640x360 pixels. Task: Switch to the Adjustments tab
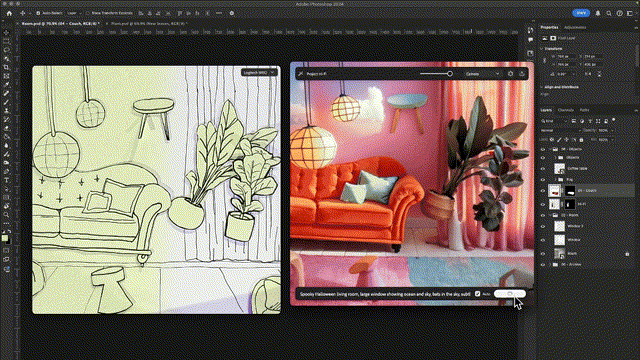tap(575, 27)
